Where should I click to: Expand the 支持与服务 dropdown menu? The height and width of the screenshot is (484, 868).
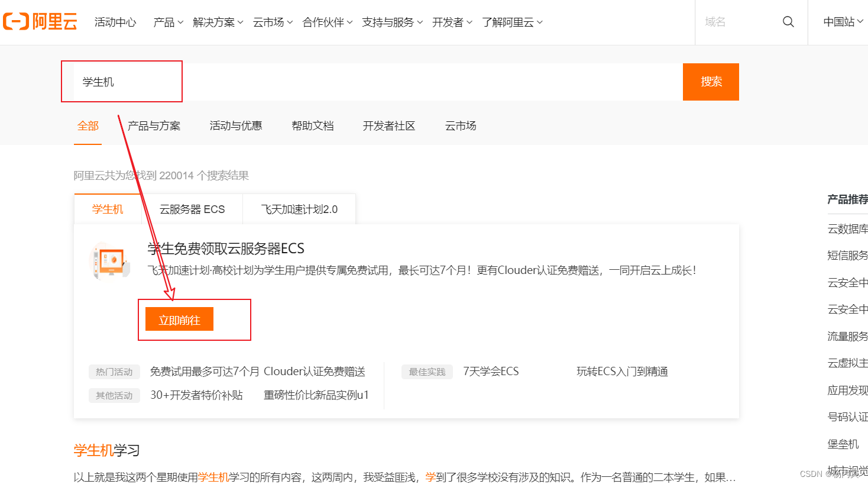tap(392, 22)
